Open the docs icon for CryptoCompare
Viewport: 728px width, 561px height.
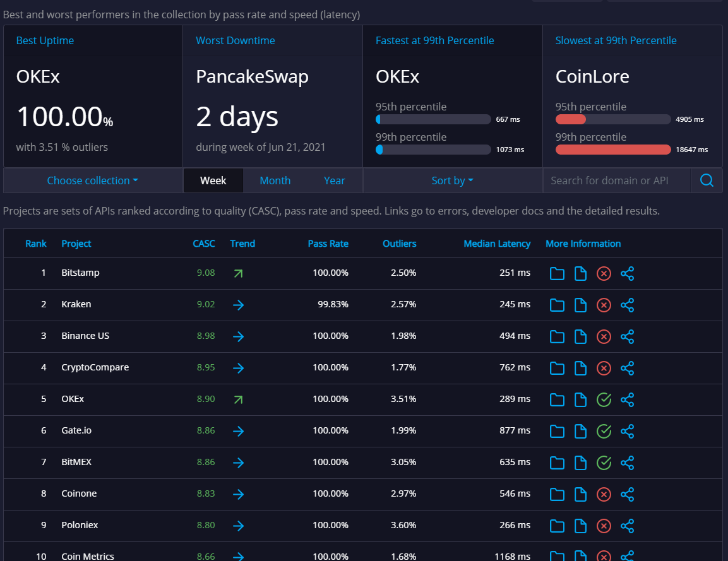pos(580,368)
